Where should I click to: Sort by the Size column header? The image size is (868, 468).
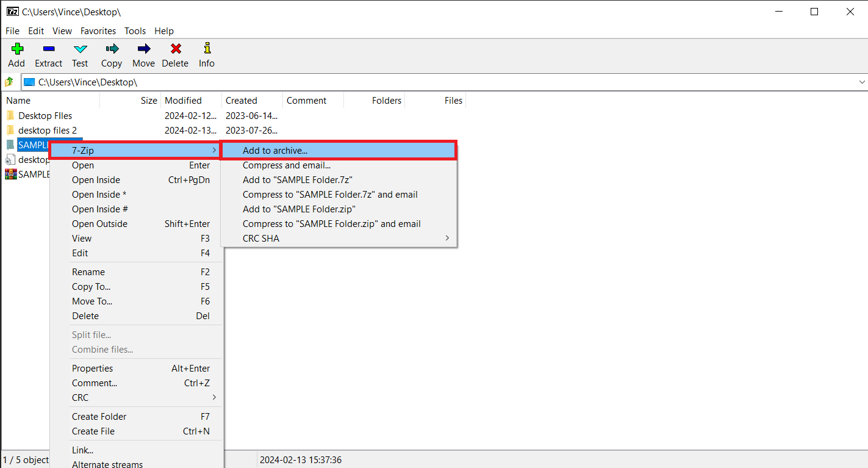130,101
